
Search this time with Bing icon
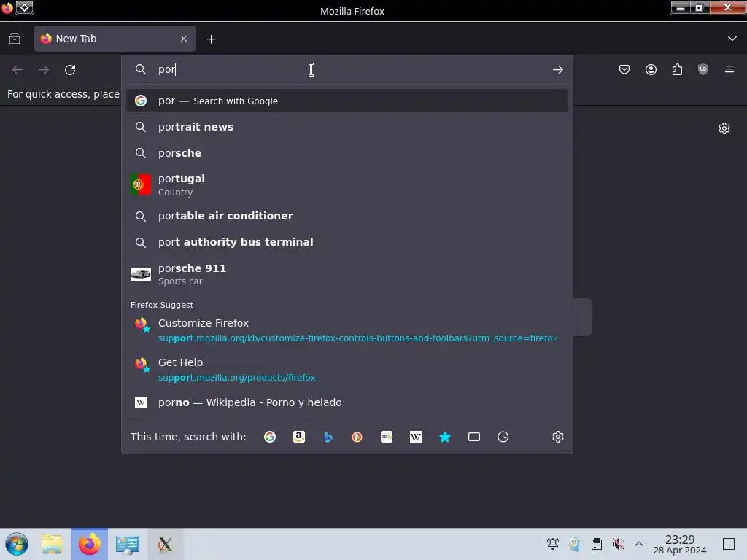coord(328,437)
